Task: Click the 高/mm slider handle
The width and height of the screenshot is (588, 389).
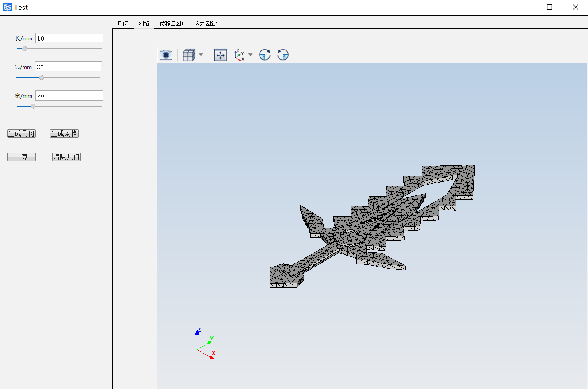Action: coord(42,77)
